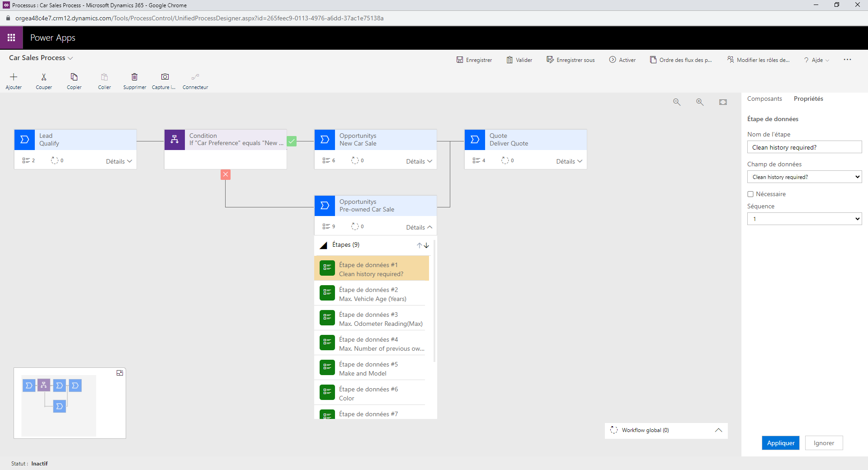The width and height of the screenshot is (868, 470).
Task: Select the New Car Sale stage icon
Action: [x=325, y=140]
